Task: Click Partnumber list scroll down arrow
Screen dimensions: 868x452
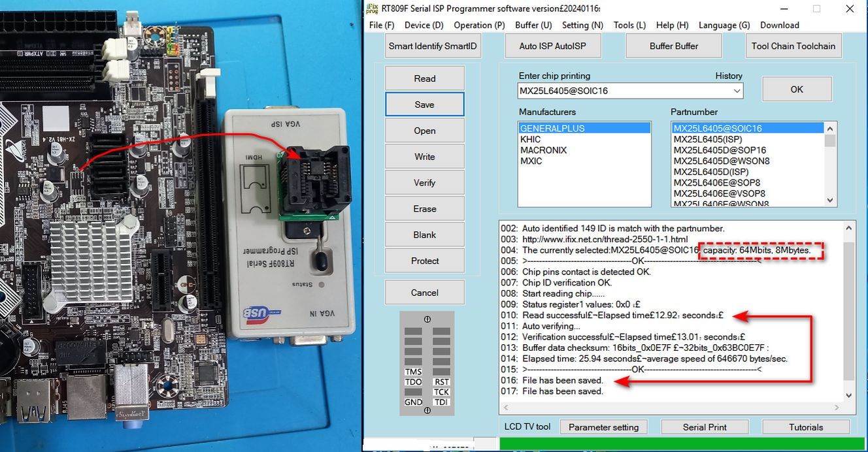Action: click(x=830, y=201)
